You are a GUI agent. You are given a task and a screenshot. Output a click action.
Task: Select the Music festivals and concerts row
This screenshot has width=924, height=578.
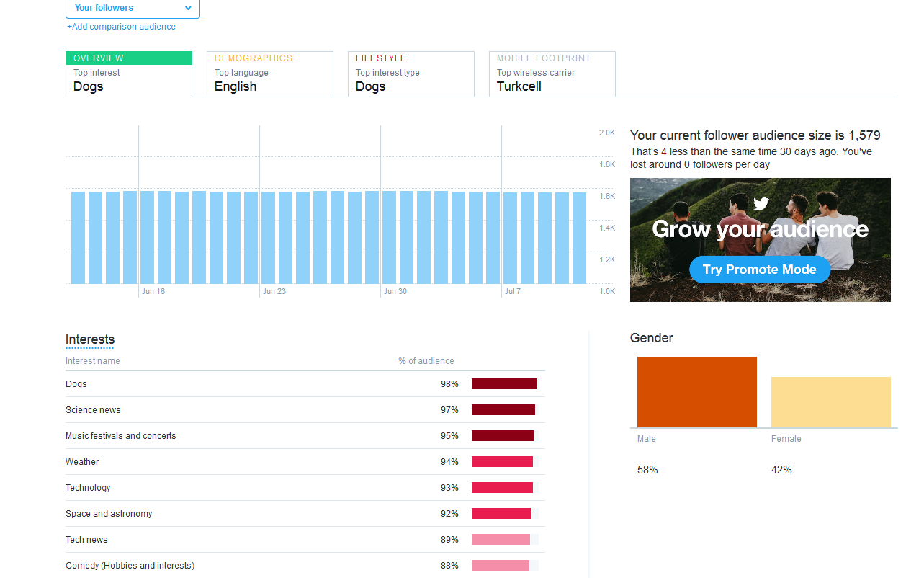pos(305,436)
